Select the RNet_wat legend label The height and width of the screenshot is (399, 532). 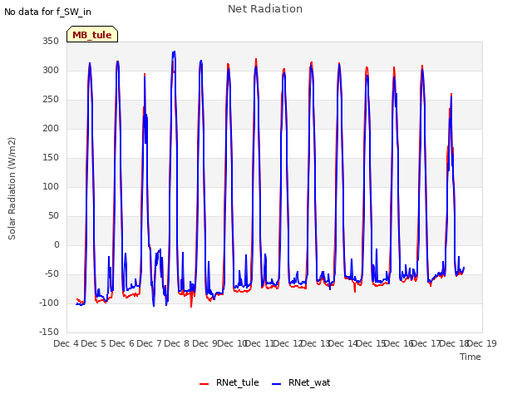tap(309, 382)
